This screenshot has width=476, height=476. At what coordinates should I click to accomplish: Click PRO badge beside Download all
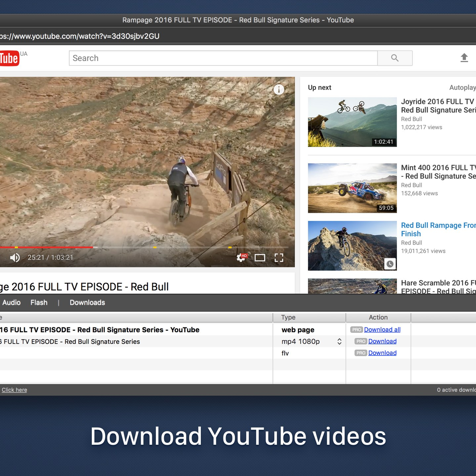coord(356,330)
